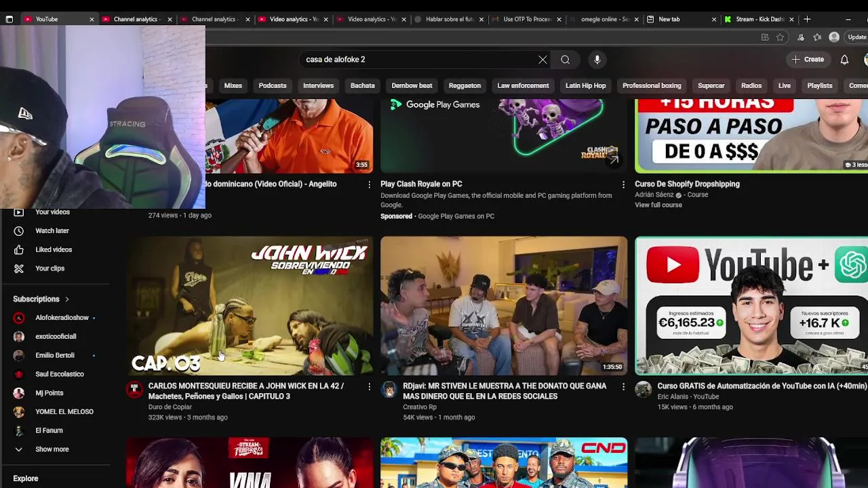Screen dimensions: 868x488
Task: Open options menu for the Angelito video
Action: (369, 184)
